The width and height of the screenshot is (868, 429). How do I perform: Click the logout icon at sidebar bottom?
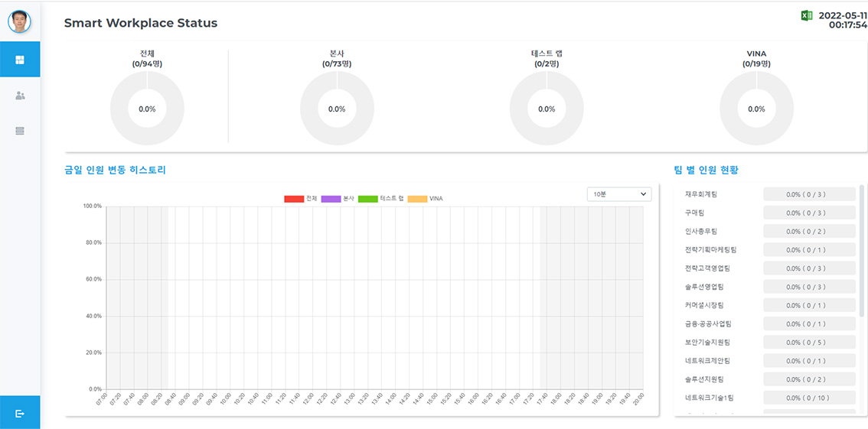pyautogui.click(x=20, y=413)
